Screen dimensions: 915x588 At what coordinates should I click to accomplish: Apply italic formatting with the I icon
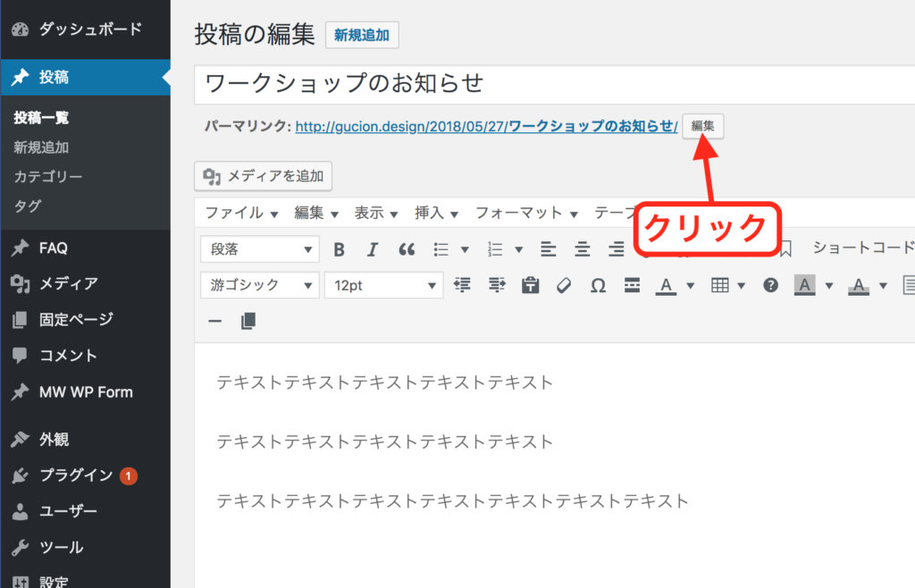[373, 249]
